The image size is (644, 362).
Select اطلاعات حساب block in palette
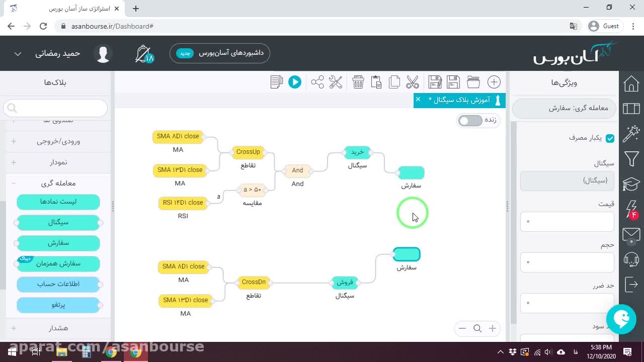tap(58, 285)
